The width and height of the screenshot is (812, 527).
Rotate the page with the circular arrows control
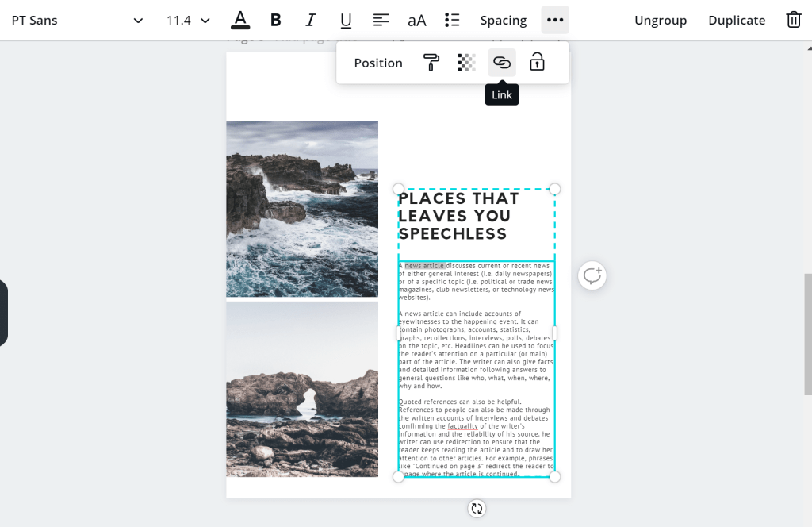click(x=476, y=508)
